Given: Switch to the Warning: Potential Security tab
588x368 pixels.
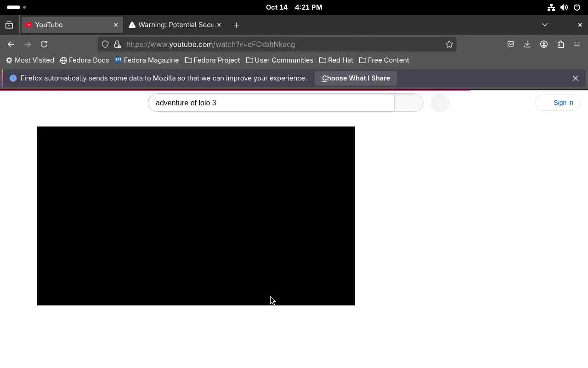Looking at the screenshot, I should pos(175,25).
